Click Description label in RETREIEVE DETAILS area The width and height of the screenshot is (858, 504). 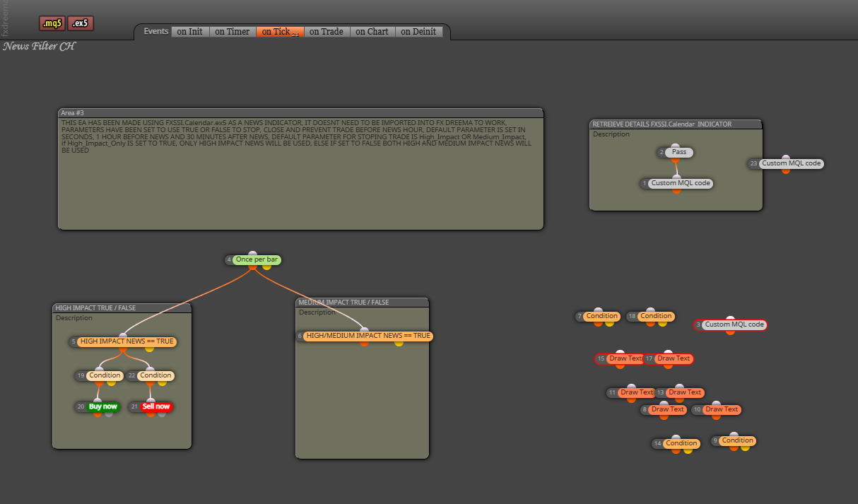click(x=611, y=134)
